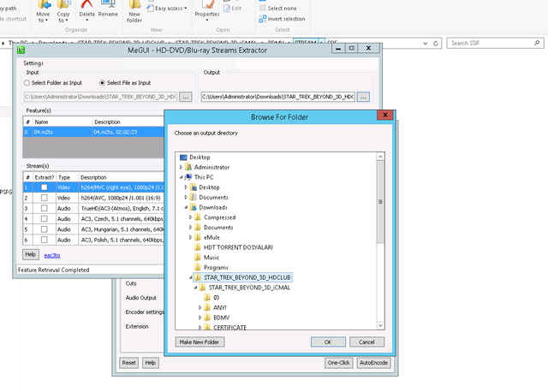Expand Desktop under This PC
Image resolution: width=548 pixels, height=392 pixels.
pyautogui.click(x=186, y=187)
